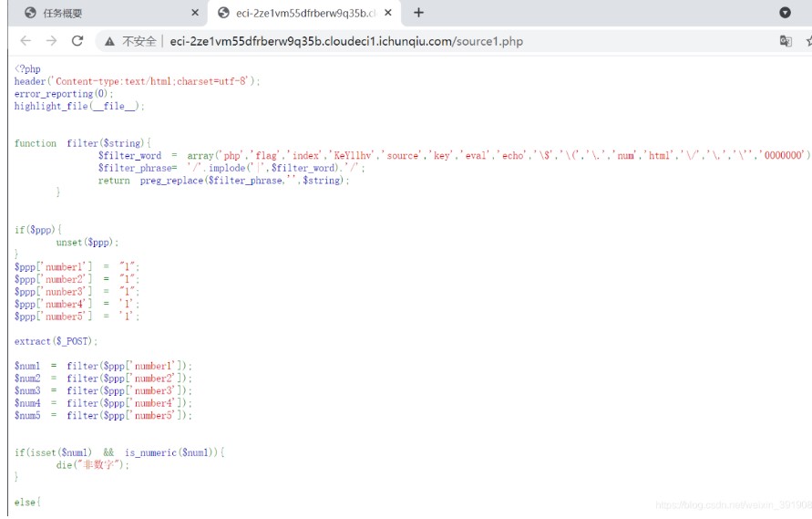Click the $num3 = filter line
The height and width of the screenshot is (519, 812).
click(103, 391)
